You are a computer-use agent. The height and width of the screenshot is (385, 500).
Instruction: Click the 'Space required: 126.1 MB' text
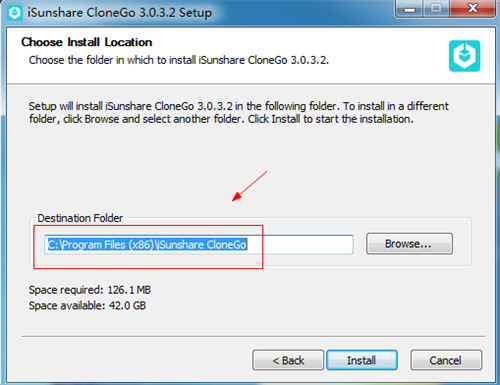point(90,290)
